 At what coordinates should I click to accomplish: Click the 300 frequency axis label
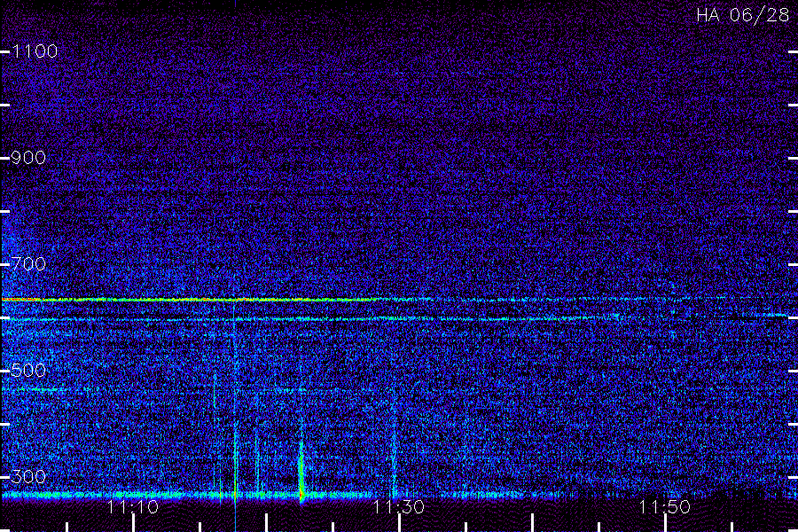coord(28,477)
